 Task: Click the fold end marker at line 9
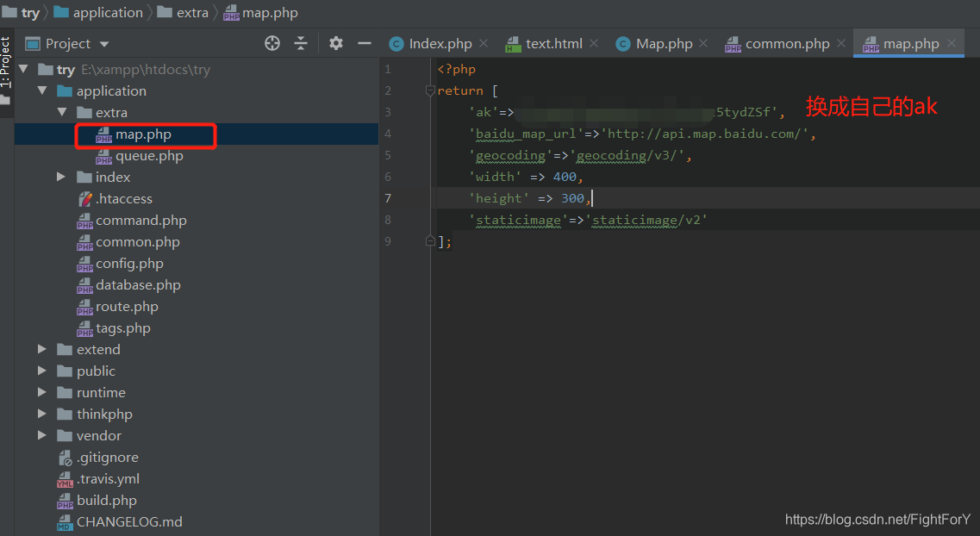tap(430, 241)
